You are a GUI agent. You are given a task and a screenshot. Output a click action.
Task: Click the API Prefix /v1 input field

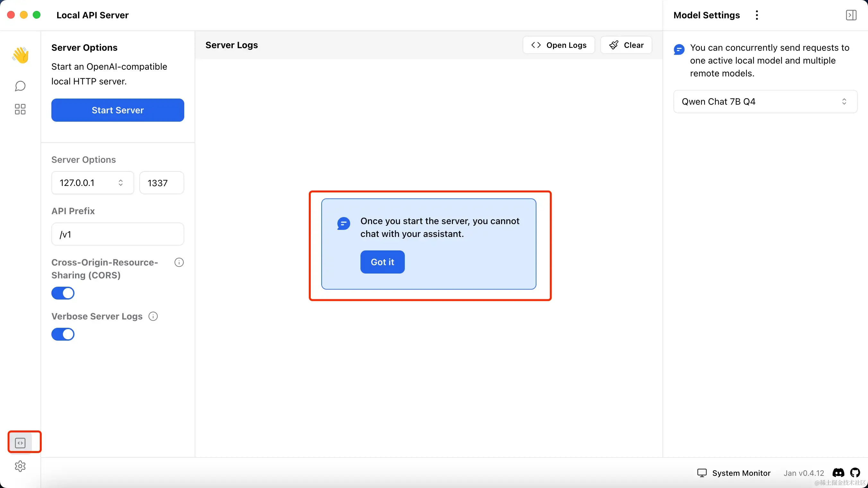click(x=117, y=234)
